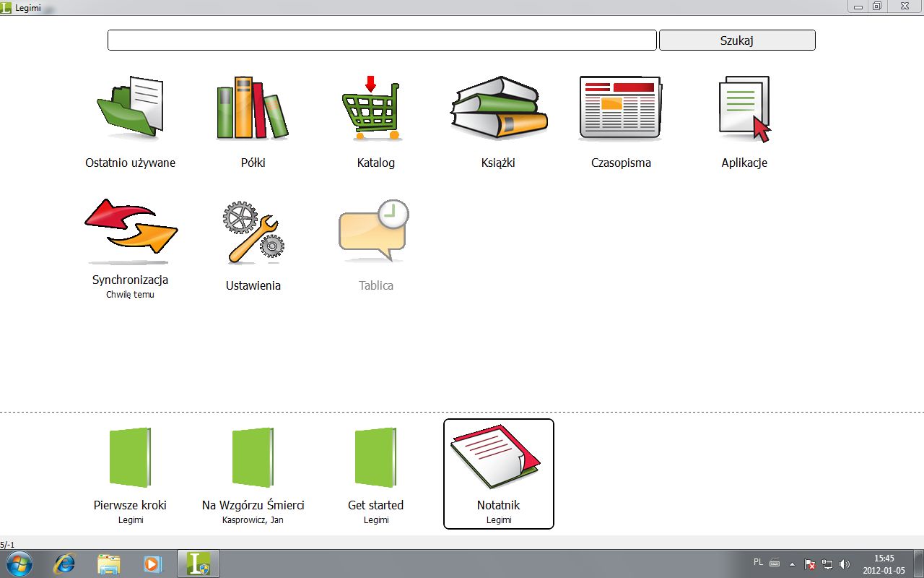Open Na Wzgórzu Śmierci book

[253, 475]
